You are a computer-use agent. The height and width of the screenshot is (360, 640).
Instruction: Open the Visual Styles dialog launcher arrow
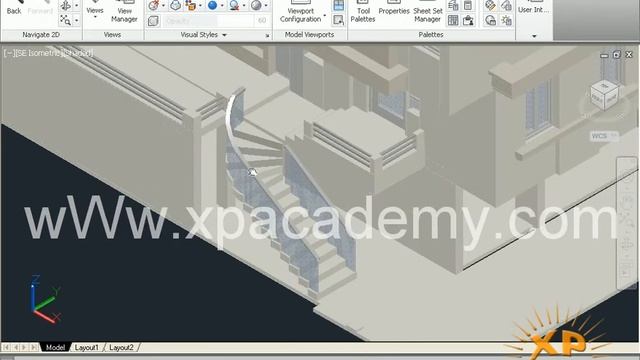pyautogui.click(x=267, y=36)
